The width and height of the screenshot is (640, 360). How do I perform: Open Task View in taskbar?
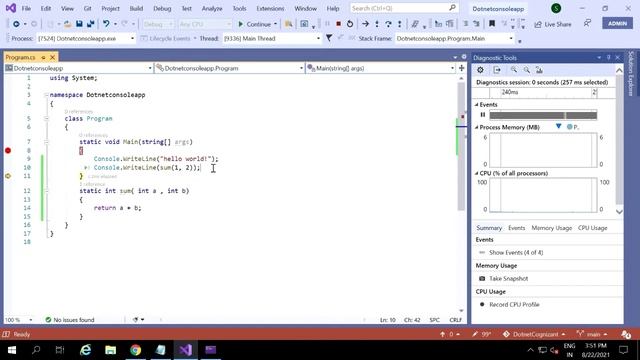60,350
